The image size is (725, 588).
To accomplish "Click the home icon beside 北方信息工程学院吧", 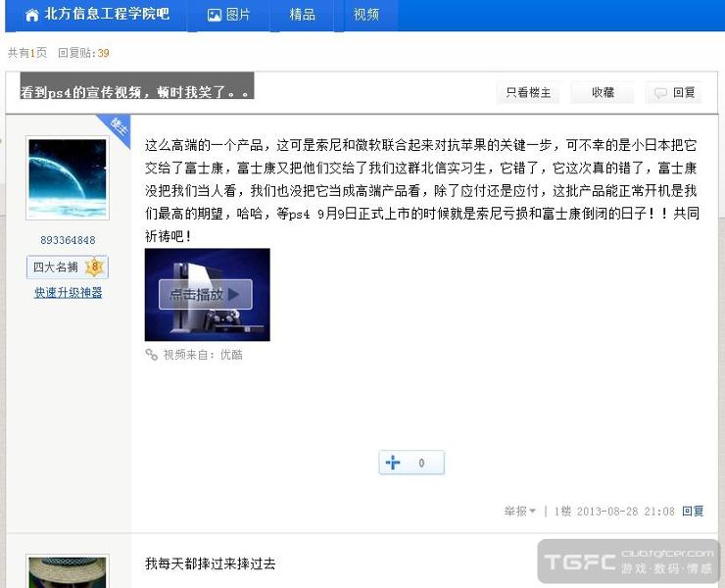I will pos(31,15).
